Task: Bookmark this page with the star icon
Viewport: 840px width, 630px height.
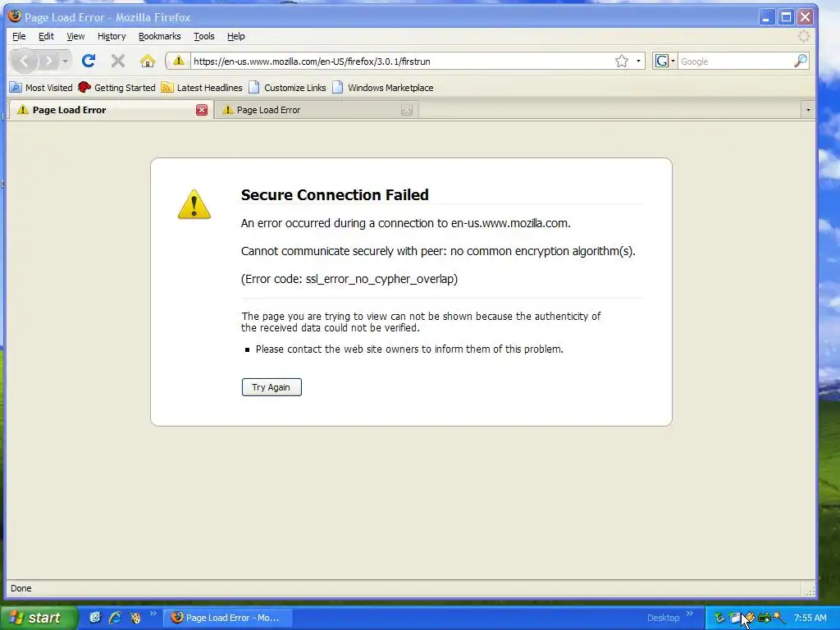Action: pos(622,61)
